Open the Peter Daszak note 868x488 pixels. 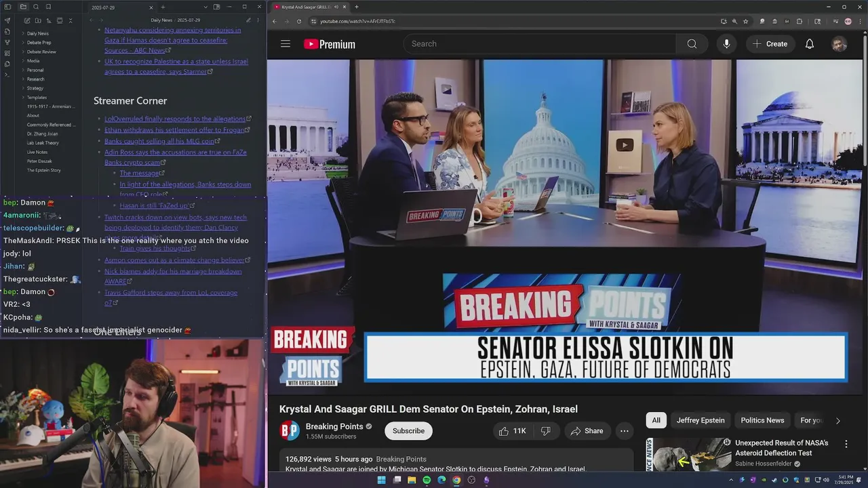(40, 161)
